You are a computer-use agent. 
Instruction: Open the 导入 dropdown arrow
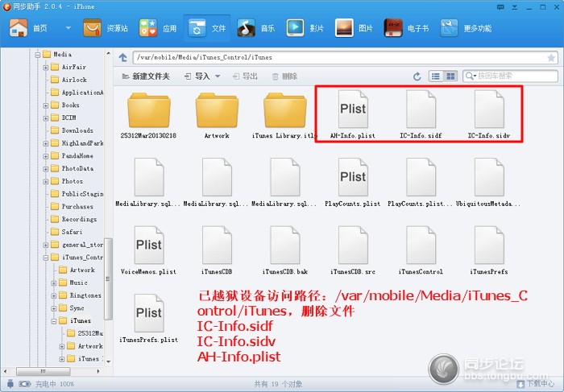tap(218, 76)
